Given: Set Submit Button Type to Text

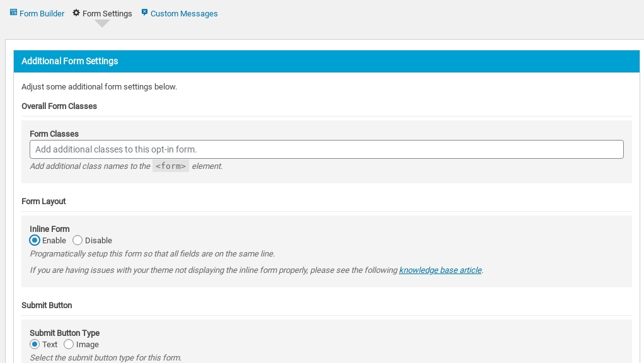Looking at the screenshot, I should point(35,344).
